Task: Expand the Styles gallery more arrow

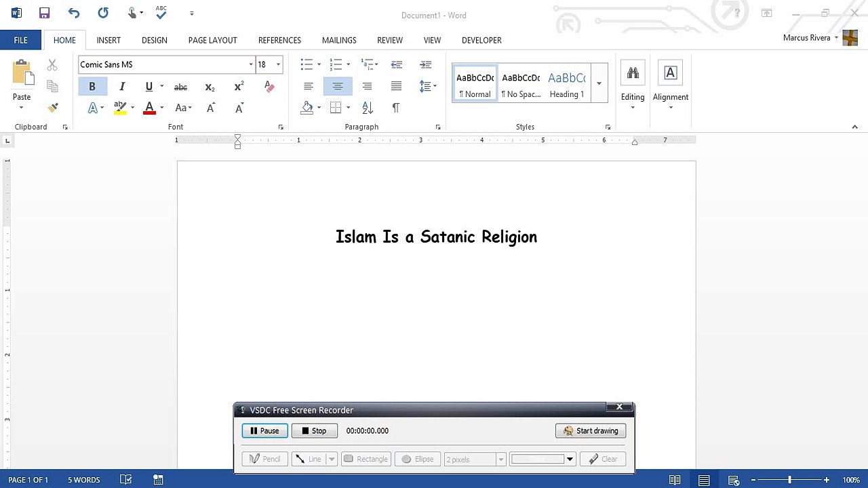Action: click(599, 83)
